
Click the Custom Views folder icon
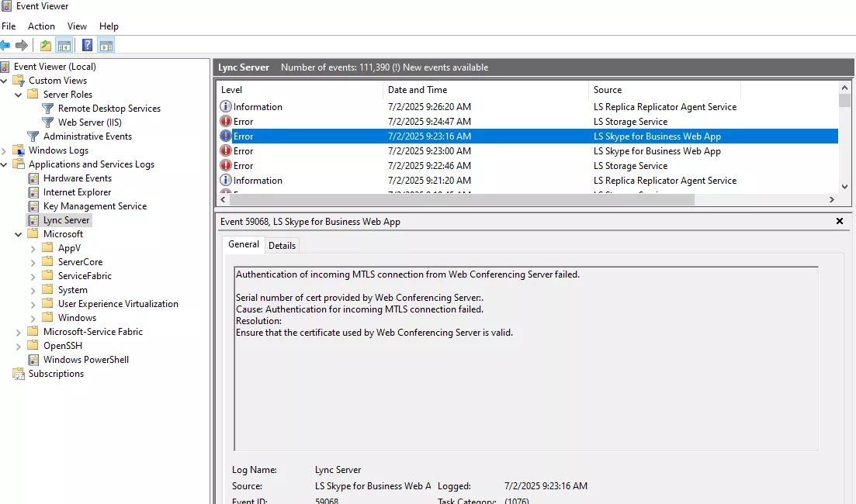(19, 81)
